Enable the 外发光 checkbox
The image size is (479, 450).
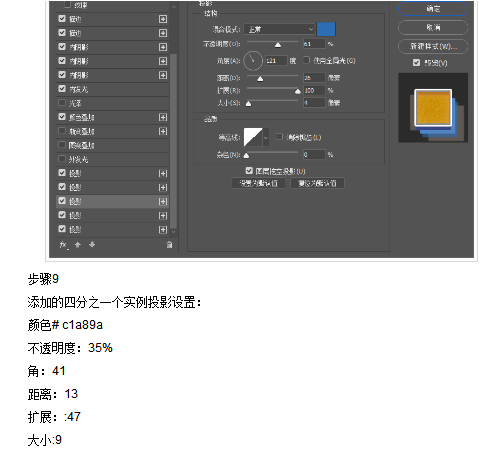click(62, 159)
